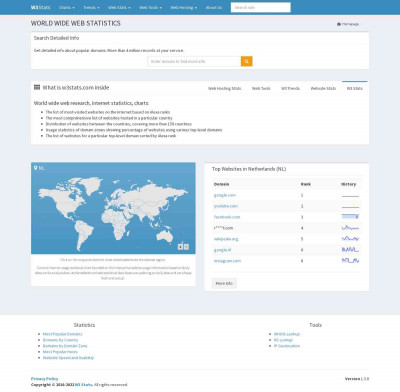Image resolution: width=400 pixels, height=392 pixels.
Task: Click South America on the world map
Action: (83, 233)
